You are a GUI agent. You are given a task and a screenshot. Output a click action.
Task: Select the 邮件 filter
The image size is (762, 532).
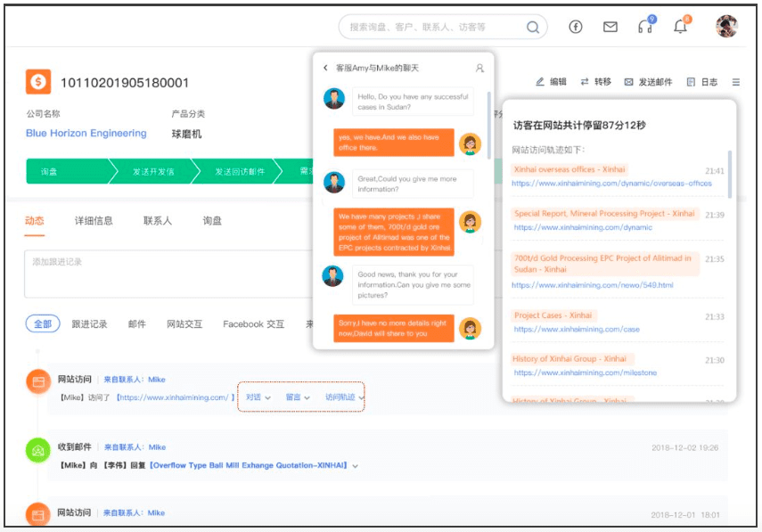tap(136, 324)
